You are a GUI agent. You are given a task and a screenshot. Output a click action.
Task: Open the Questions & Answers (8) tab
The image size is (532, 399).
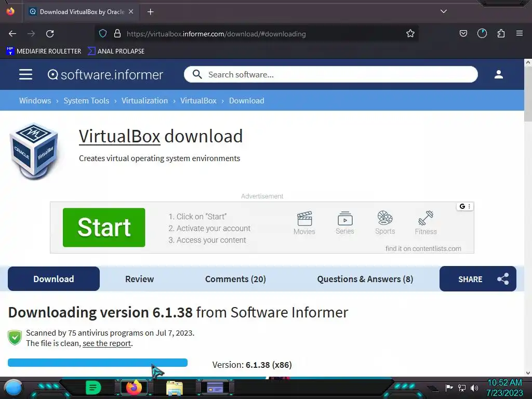point(365,279)
